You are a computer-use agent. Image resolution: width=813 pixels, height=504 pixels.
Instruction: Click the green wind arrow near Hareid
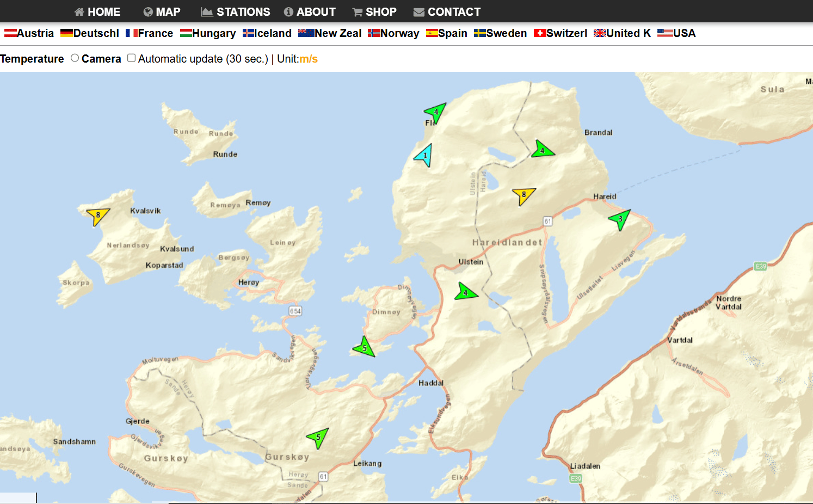tap(620, 219)
